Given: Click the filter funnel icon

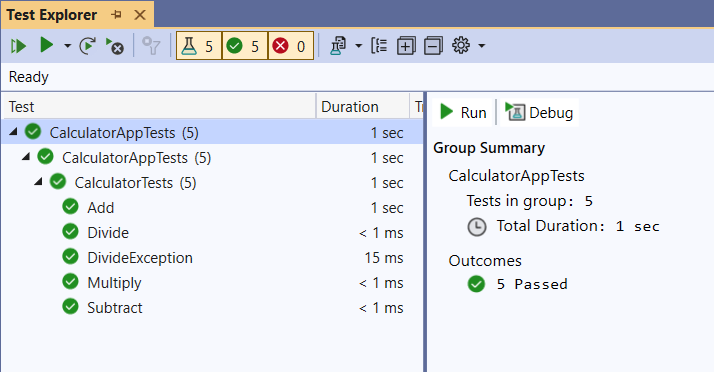Looking at the screenshot, I should 151,46.
